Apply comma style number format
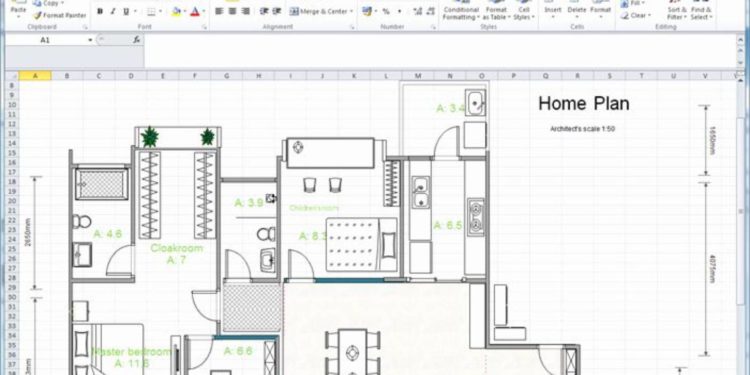 (399, 11)
